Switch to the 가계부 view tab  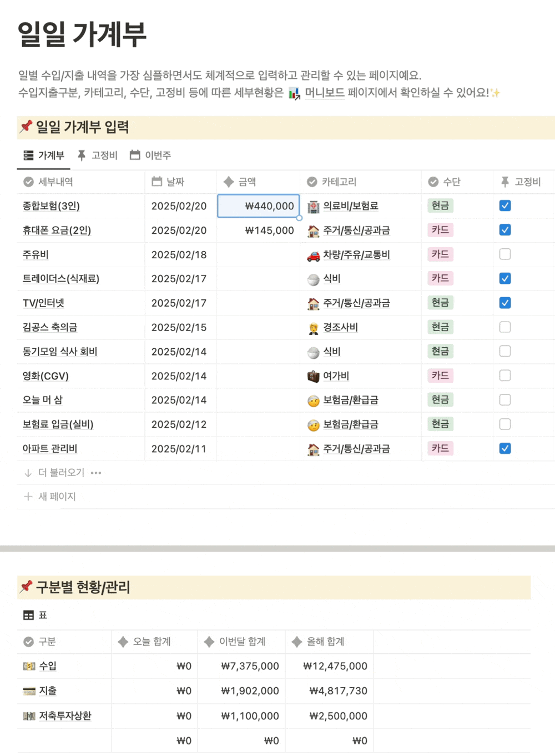point(44,156)
